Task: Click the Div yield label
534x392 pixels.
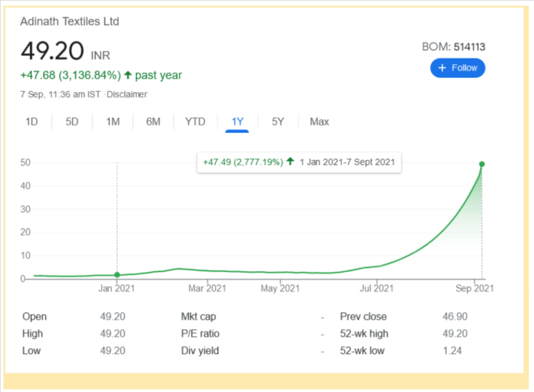Action: (200, 350)
